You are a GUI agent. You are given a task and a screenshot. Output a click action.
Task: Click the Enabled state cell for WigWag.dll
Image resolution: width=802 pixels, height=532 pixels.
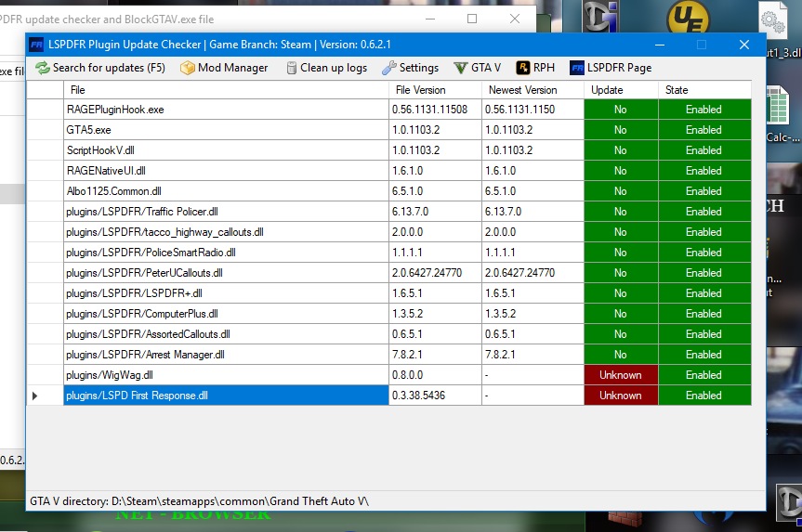[704, 375]
